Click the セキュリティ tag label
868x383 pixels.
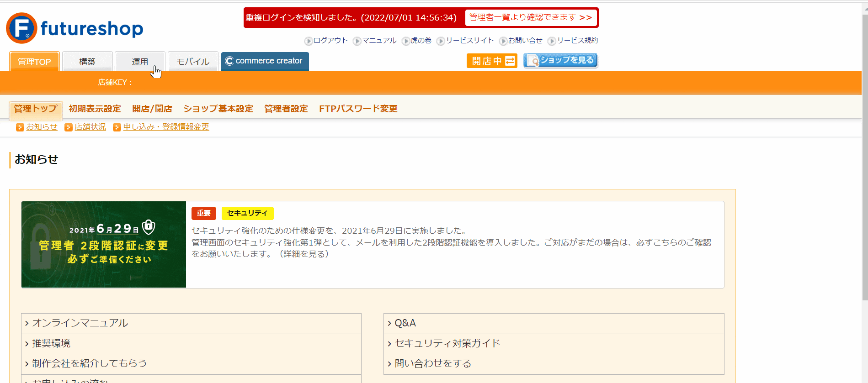coord(247,213)
